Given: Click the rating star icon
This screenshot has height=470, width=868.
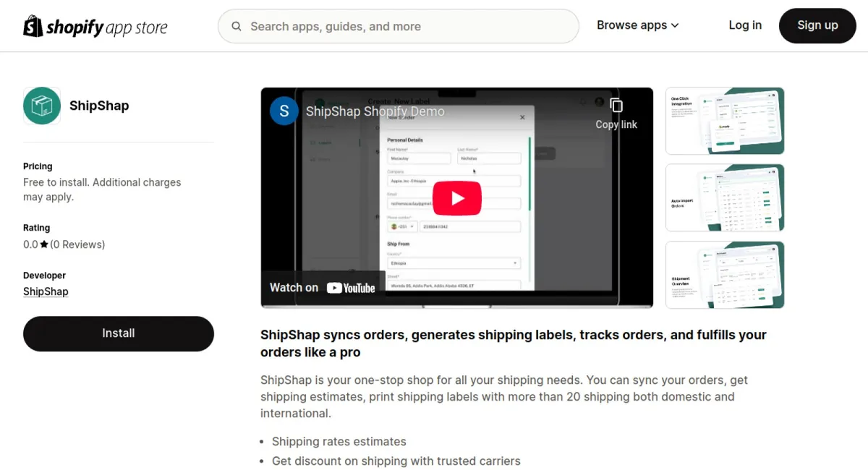Looking at the screenshot, I should pyautogui.click(x=44, y=244).
